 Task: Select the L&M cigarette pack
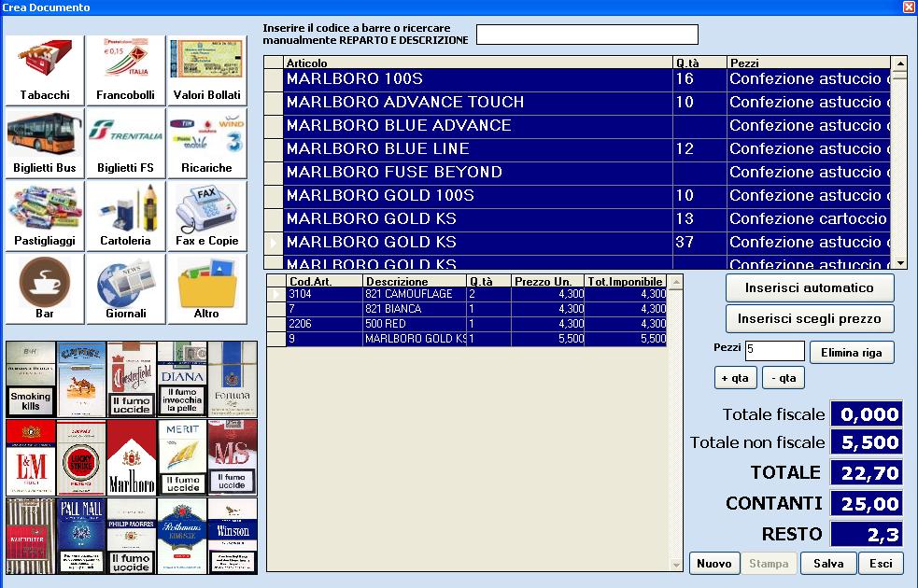(31, 457)
